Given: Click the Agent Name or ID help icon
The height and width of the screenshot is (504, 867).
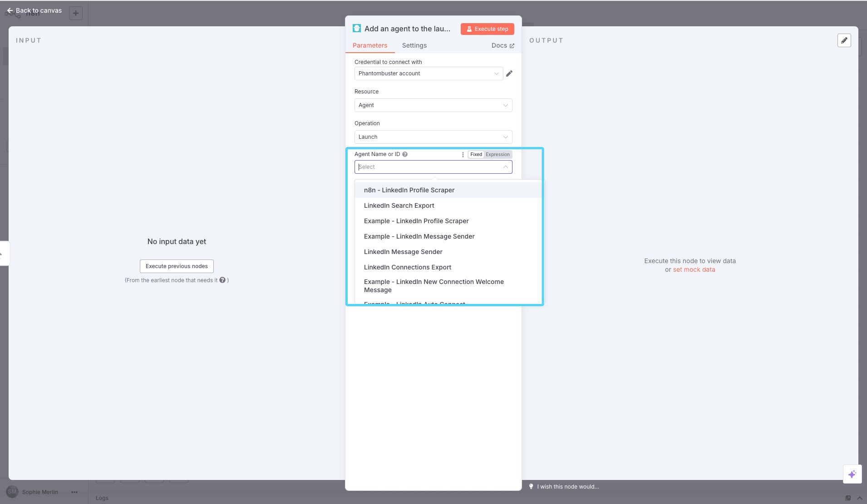Looking at the screenshot, I should click(x=405, y=154).
